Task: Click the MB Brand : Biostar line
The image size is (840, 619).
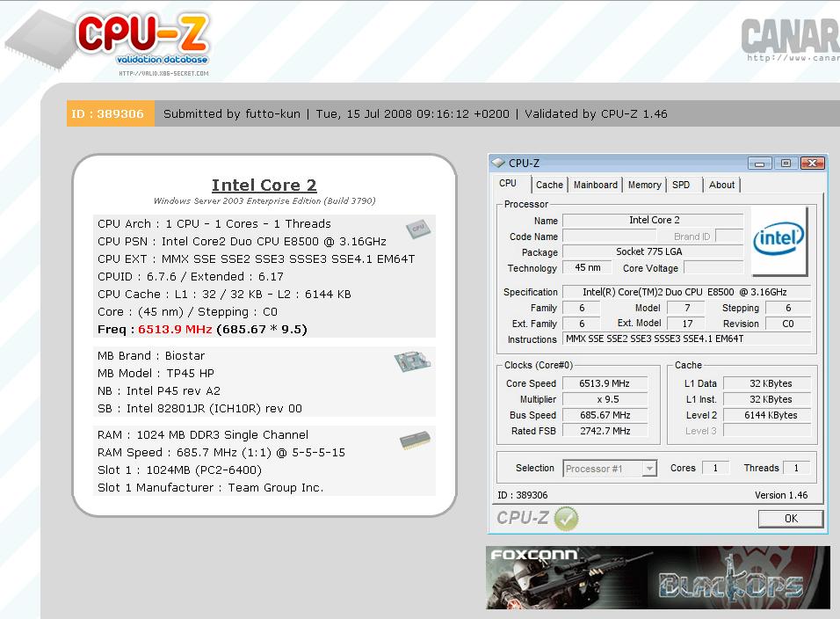Action: pyautogui.click(x=151, y=355)
